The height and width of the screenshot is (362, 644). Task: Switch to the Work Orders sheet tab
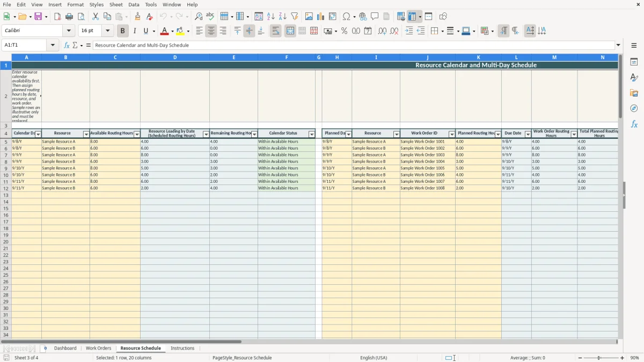coord(99,348)
